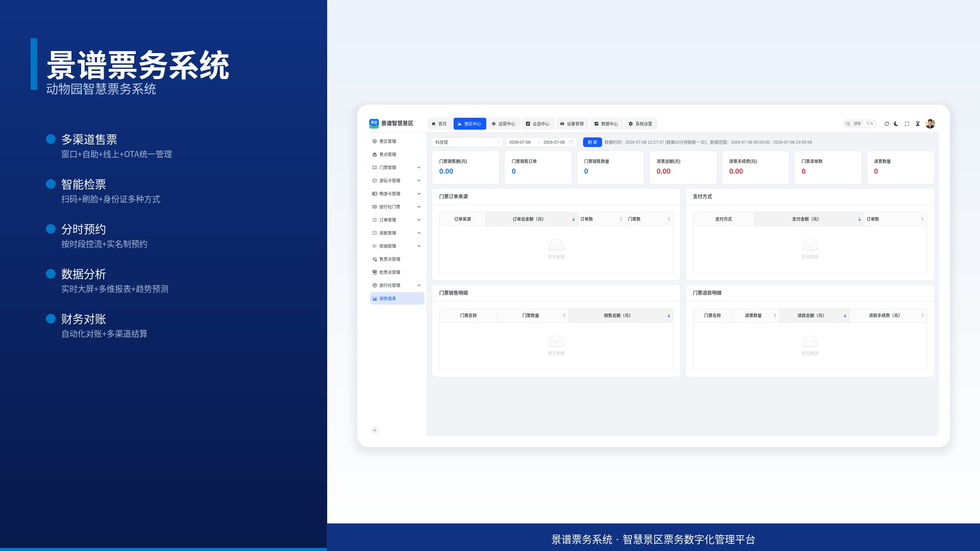Expand the 订单管理 submenu chevron
This screenshot has width=980, height=551.
click(419, 220)
